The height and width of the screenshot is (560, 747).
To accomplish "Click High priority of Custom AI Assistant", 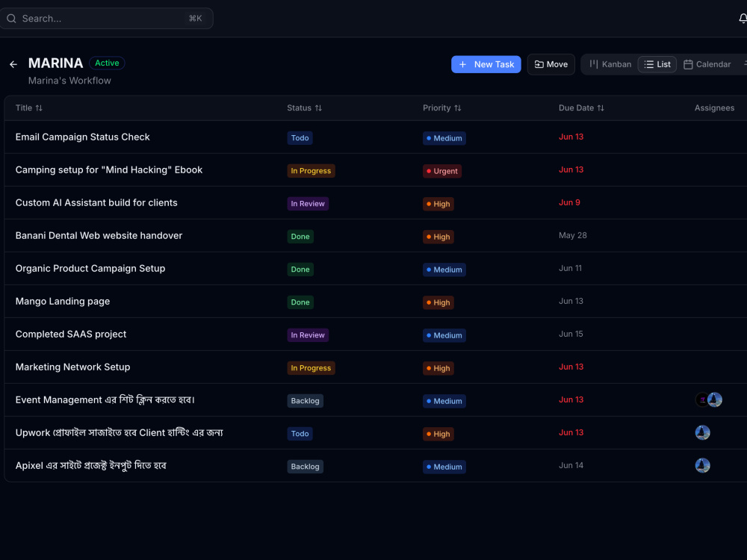I will point(438,204).
